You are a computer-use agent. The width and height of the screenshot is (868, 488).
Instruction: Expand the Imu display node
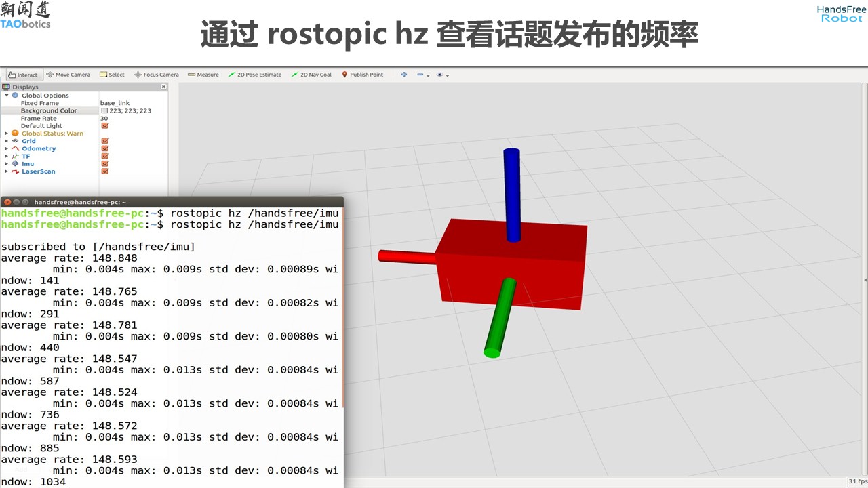[7, 164]
